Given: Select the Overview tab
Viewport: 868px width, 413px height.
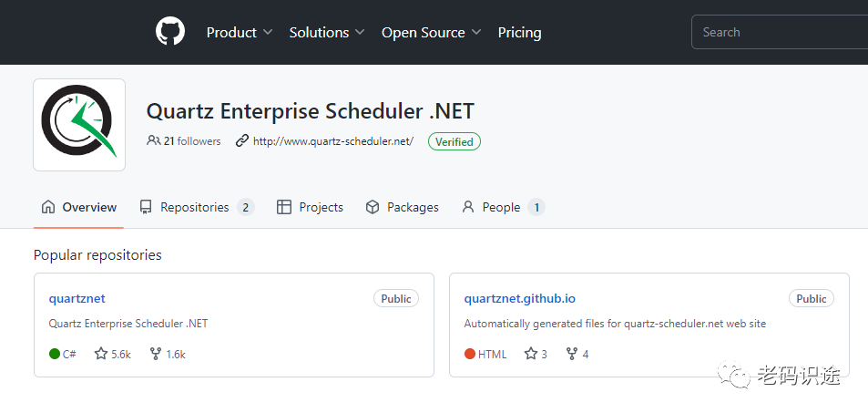Looking at the screenshot, I should (78, 207).
